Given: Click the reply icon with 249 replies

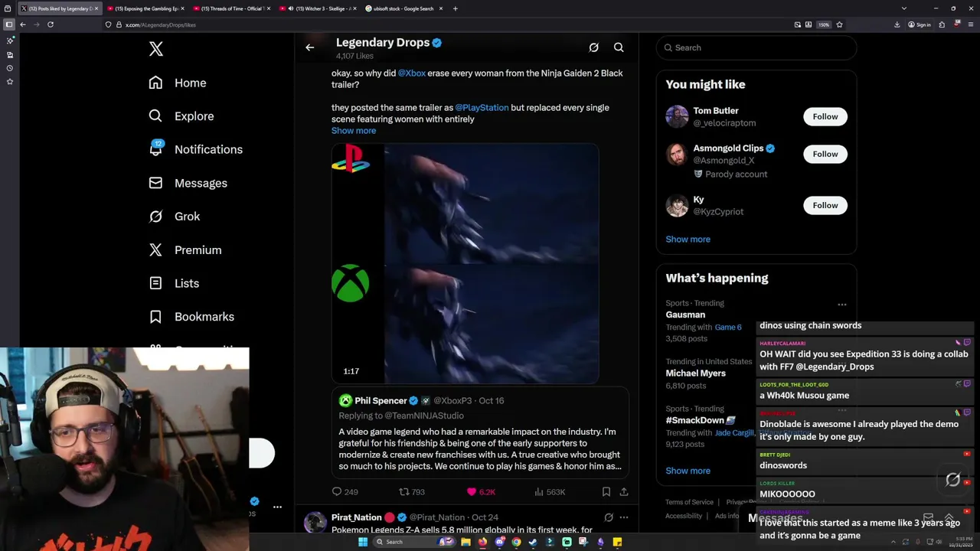Looking at the screenshot, I should coord(337,492).
